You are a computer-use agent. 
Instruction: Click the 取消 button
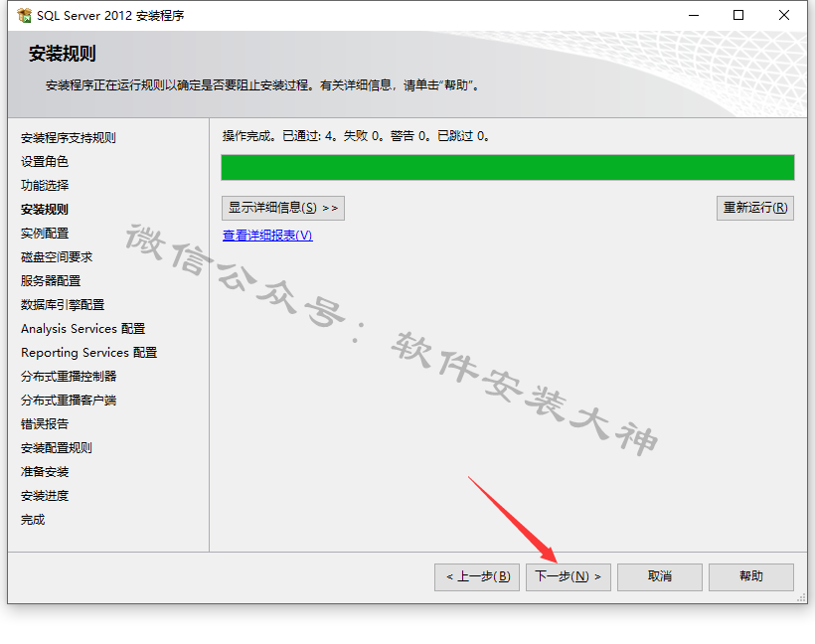coord(660,577)
